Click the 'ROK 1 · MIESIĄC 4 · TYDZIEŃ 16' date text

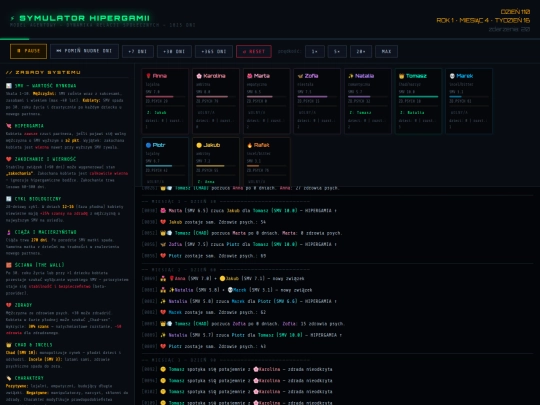coord(483,20)
